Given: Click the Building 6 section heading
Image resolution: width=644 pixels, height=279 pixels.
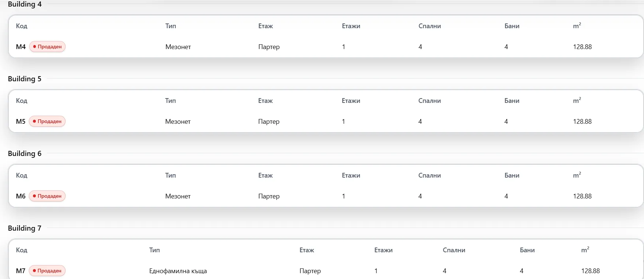Looking at the screenshot, I should [25, 153].
